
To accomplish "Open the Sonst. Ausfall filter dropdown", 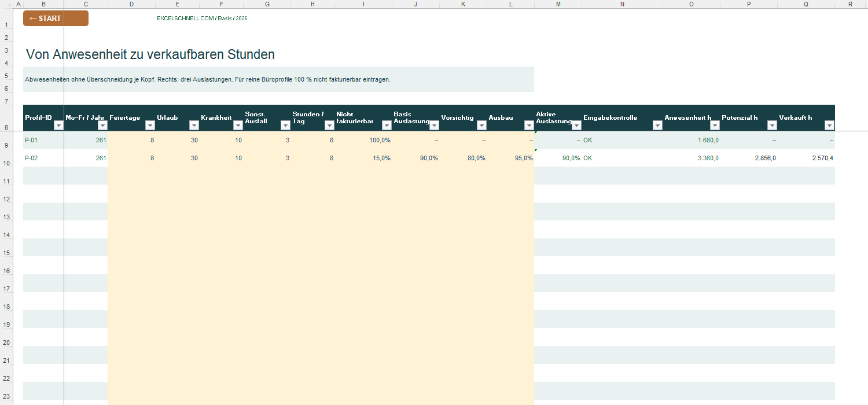I will 285,126.
